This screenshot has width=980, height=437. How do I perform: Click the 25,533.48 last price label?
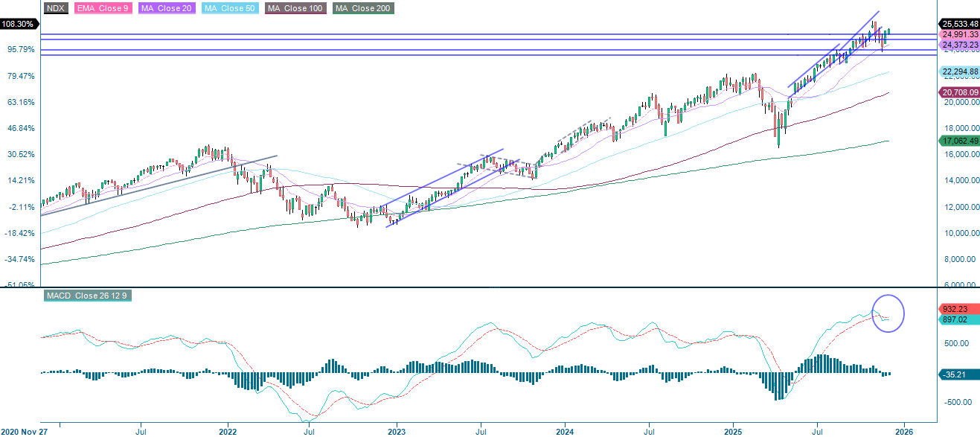(x=959, y=23)
